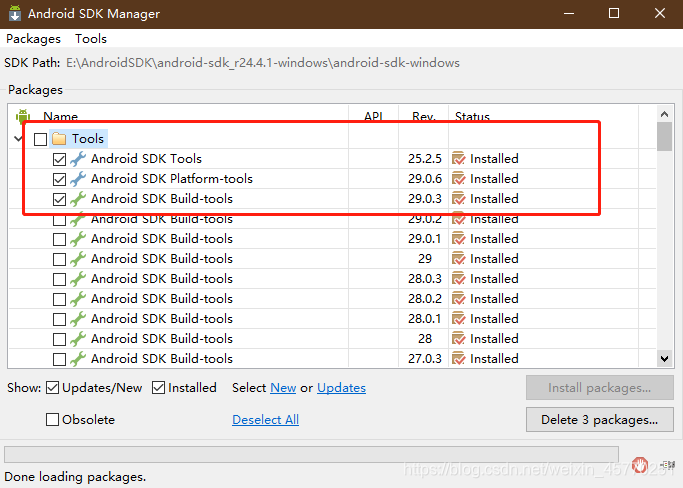Image resolution: width=683 pixels, height=488 pixels.
Task: Check the Build-tools 27.0.3 checkbox
Action: 59,359
